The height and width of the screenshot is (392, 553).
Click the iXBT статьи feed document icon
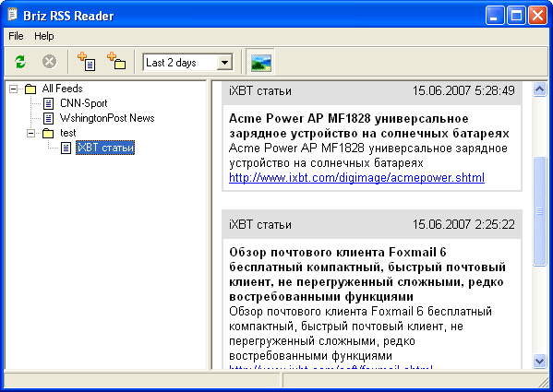coord(66,148)
